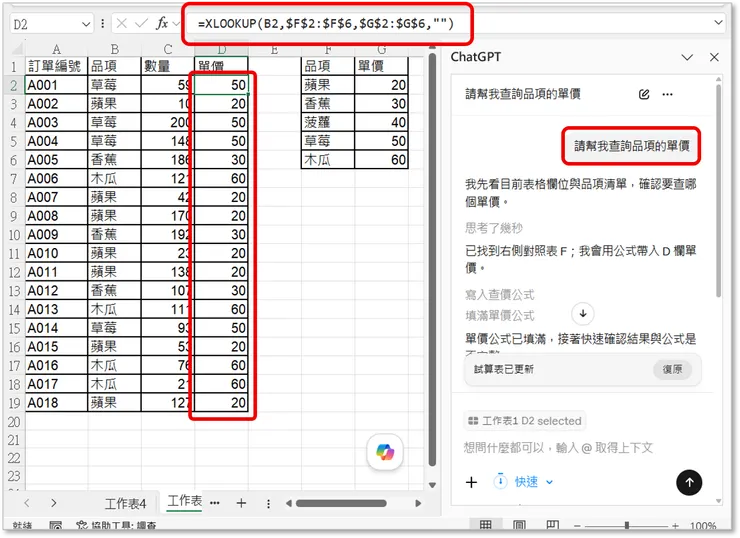Click the 100% zoom level
The height and width of the screenshot is (538, 740).
pyautogui.click(x=703, y=526)
